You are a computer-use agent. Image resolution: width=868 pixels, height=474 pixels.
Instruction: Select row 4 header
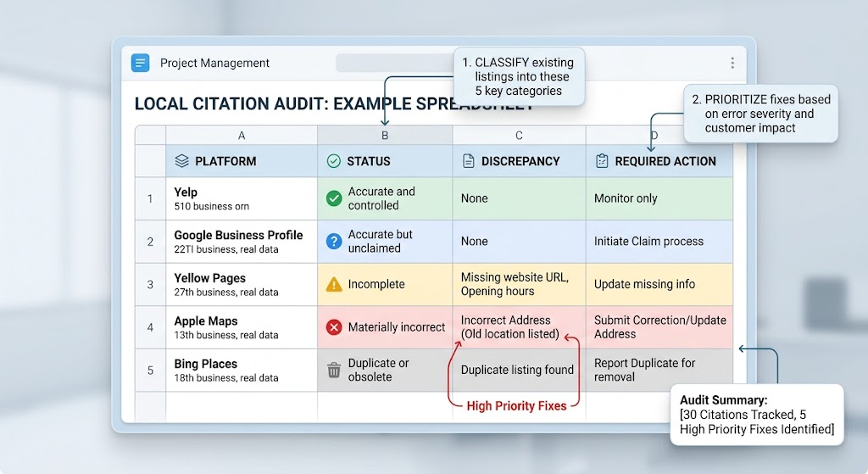tap(150, 327)
